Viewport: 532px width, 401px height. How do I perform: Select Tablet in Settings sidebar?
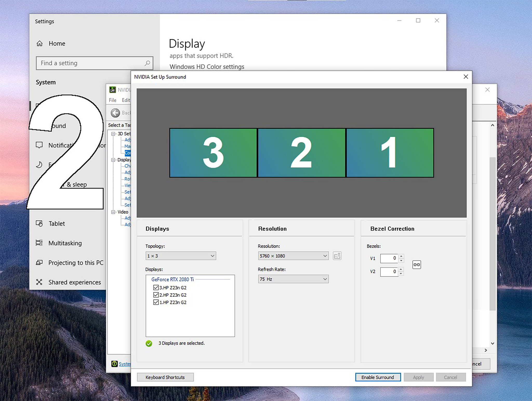[57, 223]
